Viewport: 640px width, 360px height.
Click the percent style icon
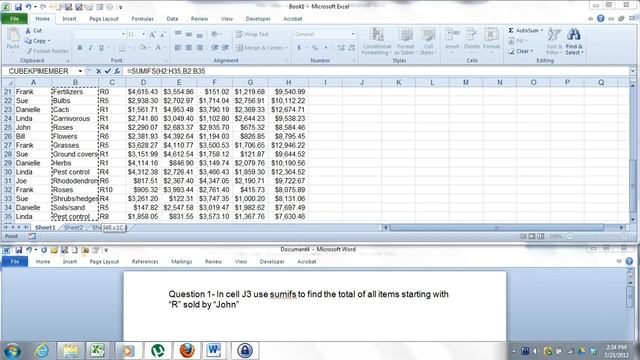click(x=315, y=48)
